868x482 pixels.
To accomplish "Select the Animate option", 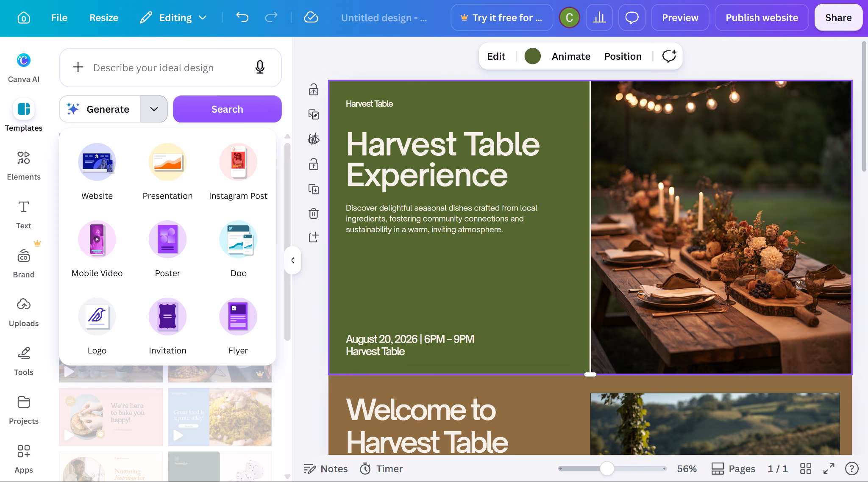I will [x=571, y=56].
